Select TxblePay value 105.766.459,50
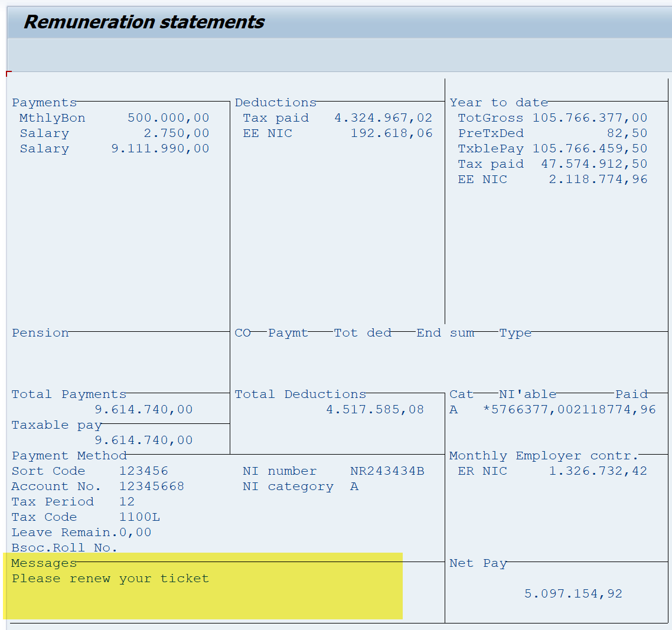The image size is (672, 630). [590, 149]
